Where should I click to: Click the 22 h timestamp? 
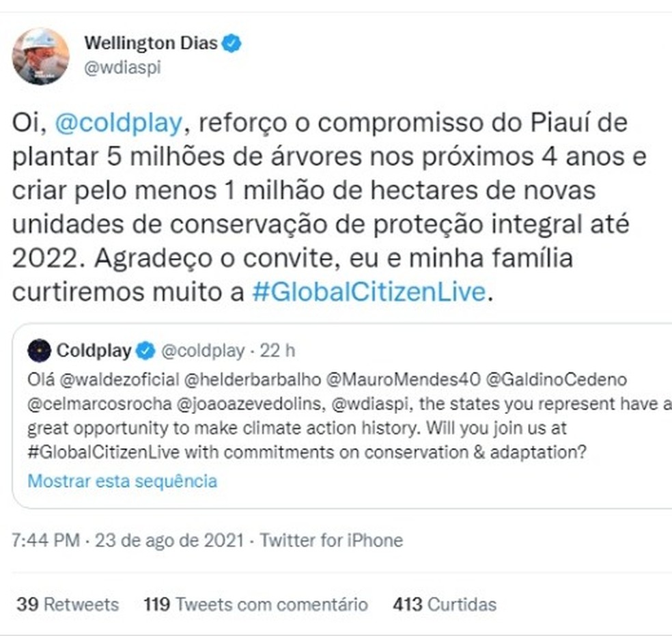278,350
